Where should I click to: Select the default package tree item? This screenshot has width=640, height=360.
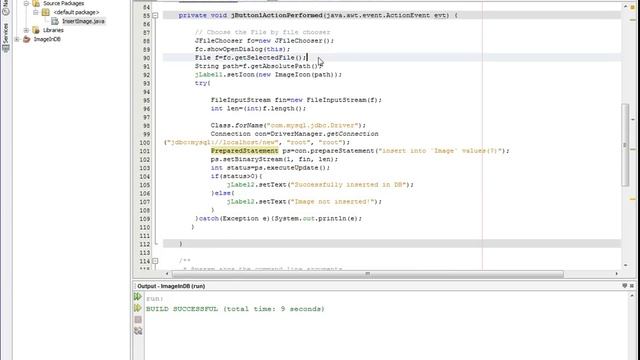[76, 12]
